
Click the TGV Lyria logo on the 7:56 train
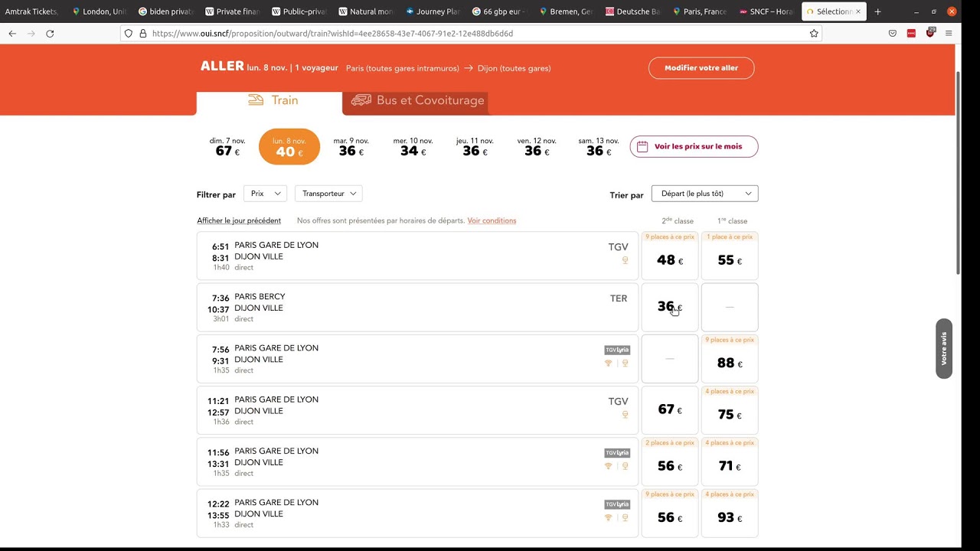617,350
